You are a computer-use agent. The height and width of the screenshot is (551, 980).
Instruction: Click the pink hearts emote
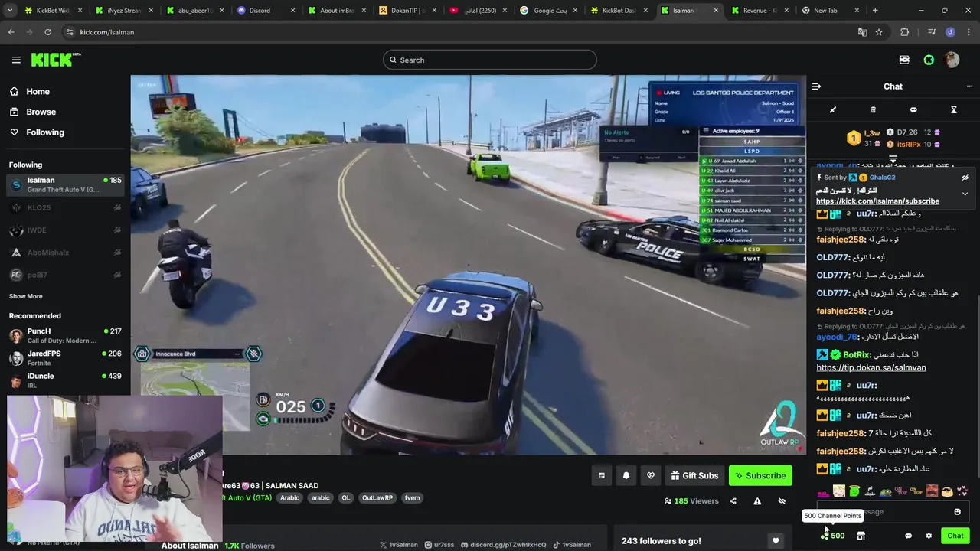pos(962,491)
